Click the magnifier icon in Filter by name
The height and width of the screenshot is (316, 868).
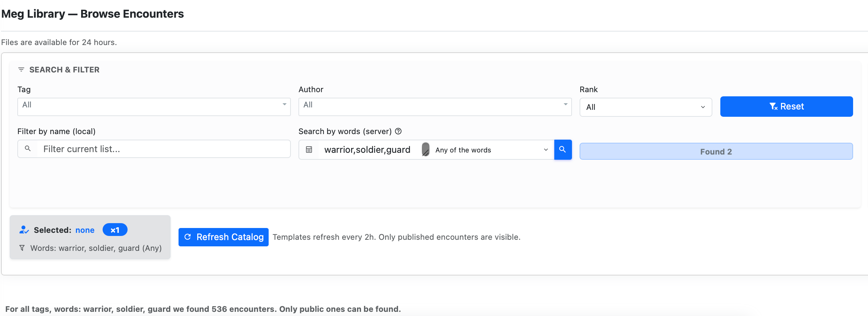(28, 149)
